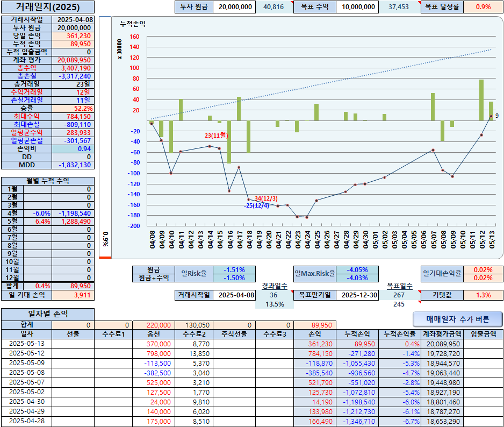Image resolution: width=504 pixels, height=427 pixels.
Task: Click the tallest green bar at 05/12
Action: pos(481,100)
